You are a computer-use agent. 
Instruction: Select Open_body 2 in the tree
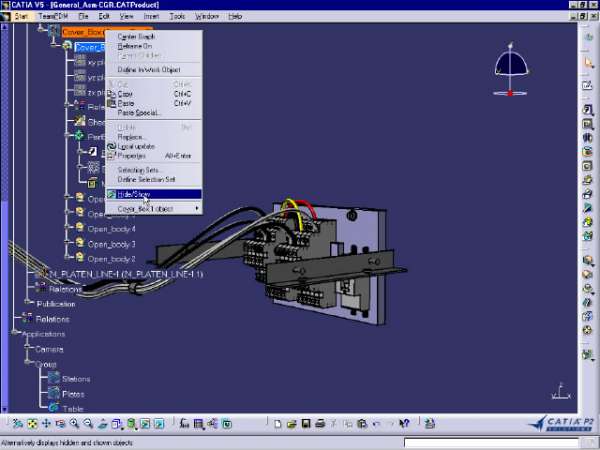111,259
